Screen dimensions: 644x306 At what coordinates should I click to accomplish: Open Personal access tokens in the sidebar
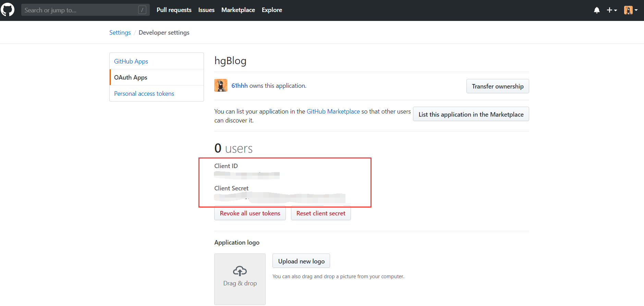(x=157, y=93)
